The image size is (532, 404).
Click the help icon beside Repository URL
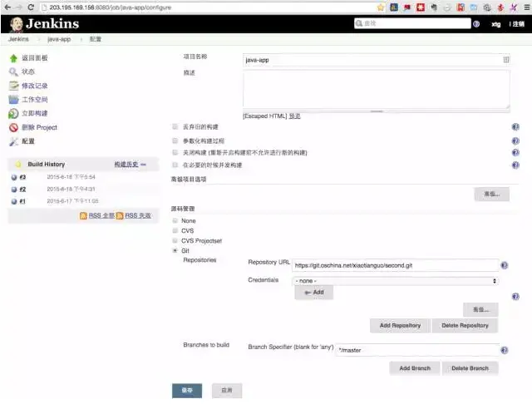pos(505,265)
